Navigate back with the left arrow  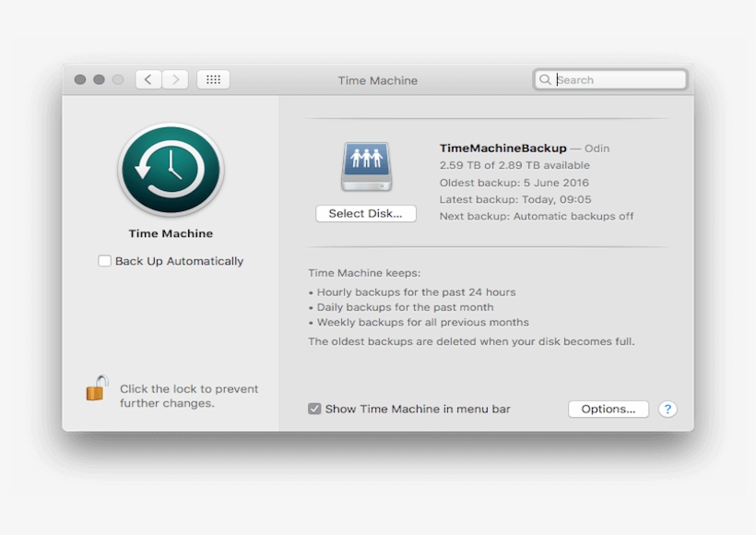coord(148,78)
